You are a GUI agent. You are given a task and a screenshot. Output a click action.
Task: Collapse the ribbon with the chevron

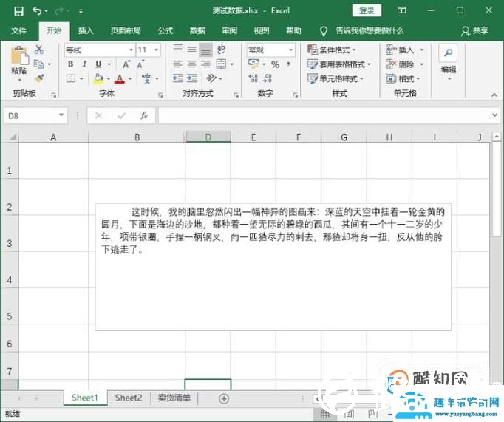[494, 95]
